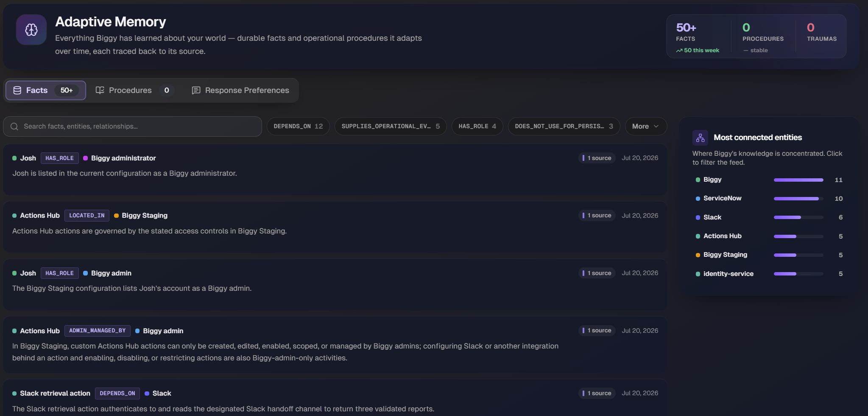Open the 1 source badge for Josh Biggy admin
Viewport: 868px width, 416px height.
pyautogui.click(x=597, y=273)
